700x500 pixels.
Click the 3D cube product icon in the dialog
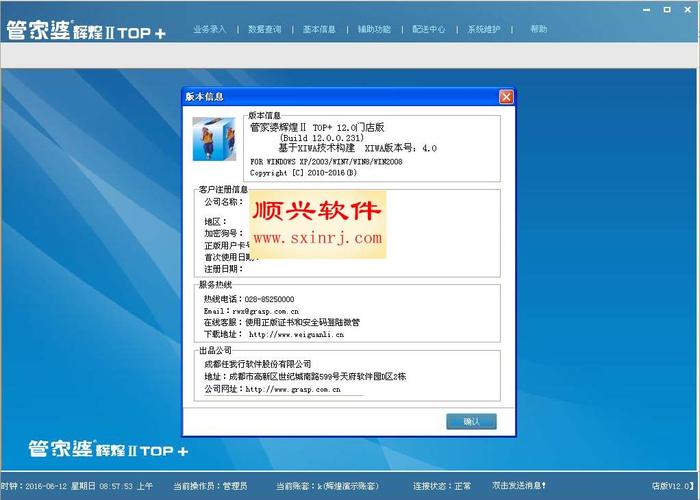pyautogui.click(x=214, y=139)
